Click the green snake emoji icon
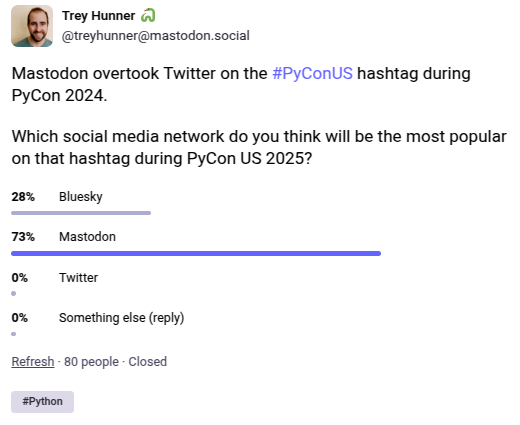 tap(148, 15)
